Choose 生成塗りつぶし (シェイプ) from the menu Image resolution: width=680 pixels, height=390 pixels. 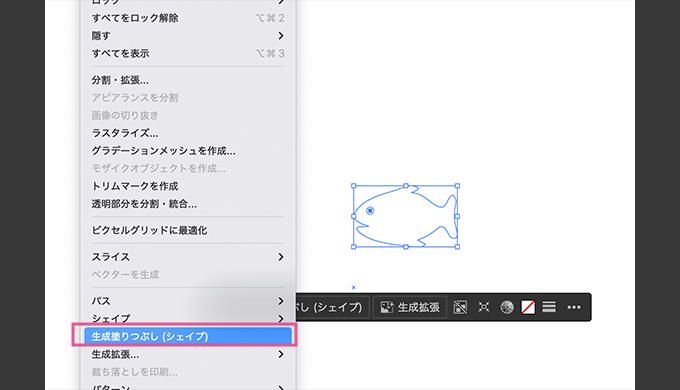[188, 336]
